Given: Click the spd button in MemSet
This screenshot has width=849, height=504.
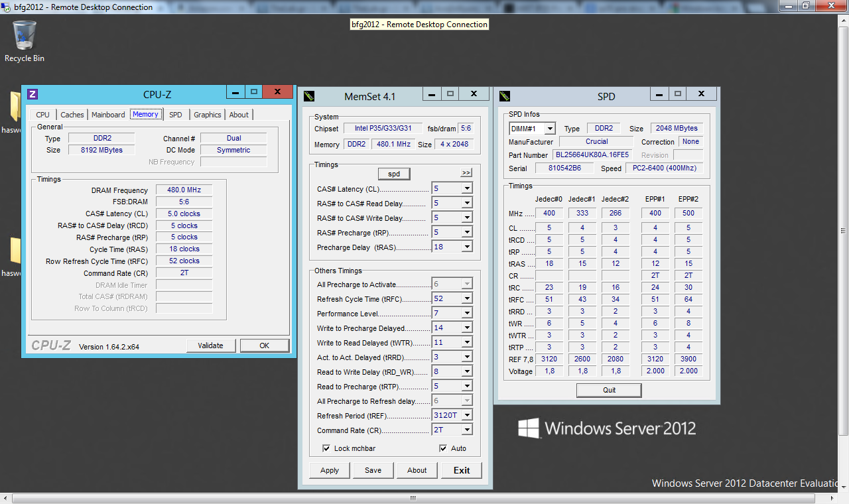Looking at the screenshot, I should tap(394, 174).
